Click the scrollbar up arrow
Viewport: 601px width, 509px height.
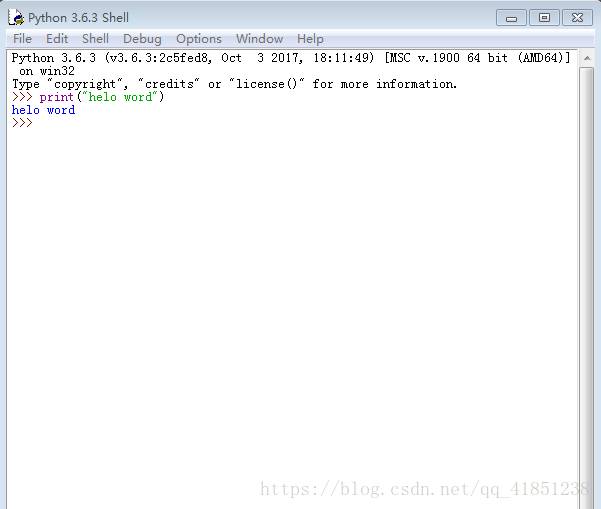[x=586, y=56]
